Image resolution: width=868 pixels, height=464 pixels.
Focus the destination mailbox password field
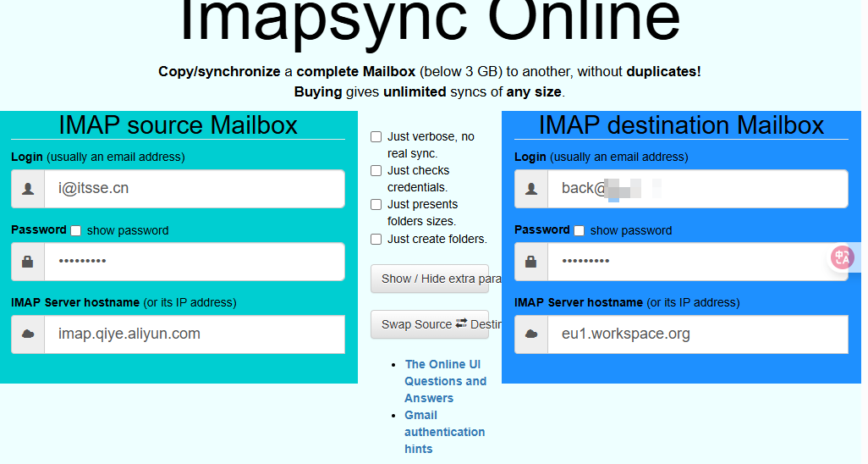pos(697,262)
